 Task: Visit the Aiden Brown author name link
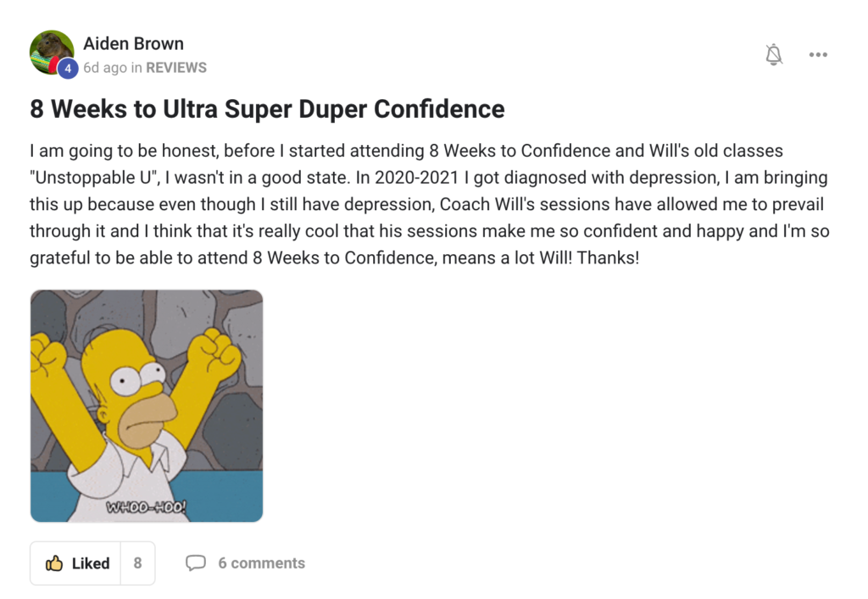click(x=133, y=43)
